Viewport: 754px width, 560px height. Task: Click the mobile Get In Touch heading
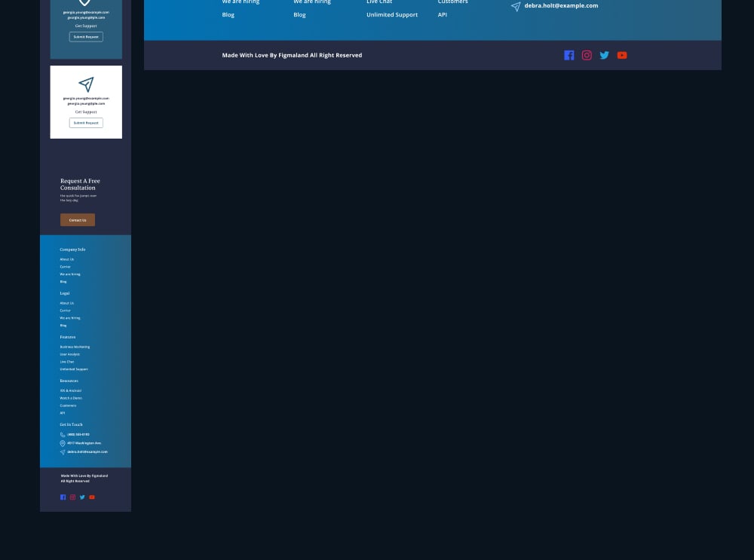(71, 424)
